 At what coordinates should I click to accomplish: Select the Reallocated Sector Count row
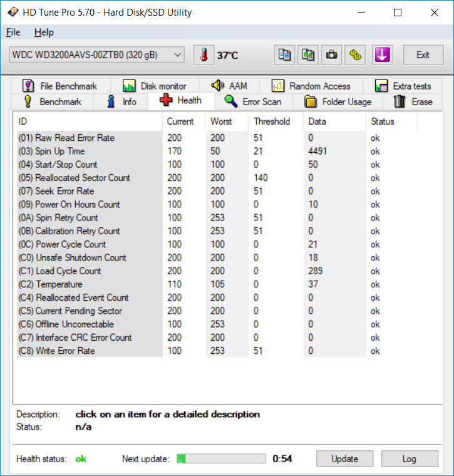[217, 178]
